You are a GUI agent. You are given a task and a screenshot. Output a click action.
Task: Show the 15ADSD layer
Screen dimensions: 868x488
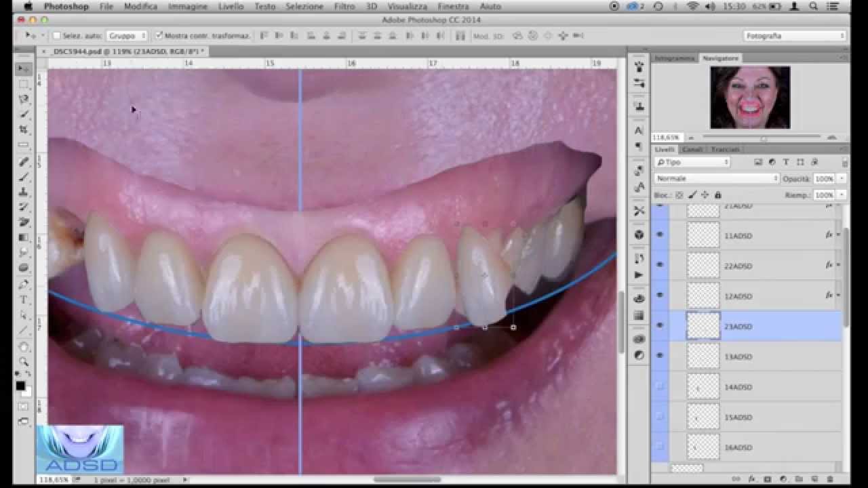(x=660, y=418)
